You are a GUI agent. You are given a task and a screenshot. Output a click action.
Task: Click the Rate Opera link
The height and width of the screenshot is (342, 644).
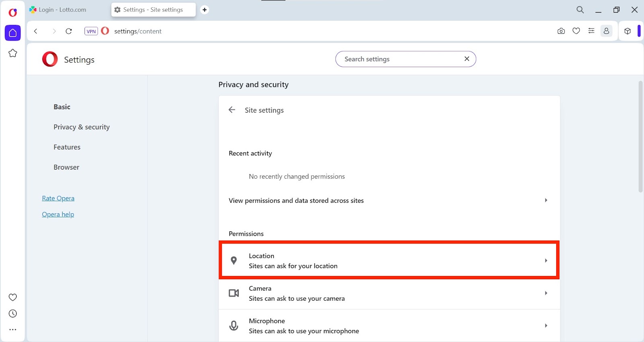[x=58, y=198]
